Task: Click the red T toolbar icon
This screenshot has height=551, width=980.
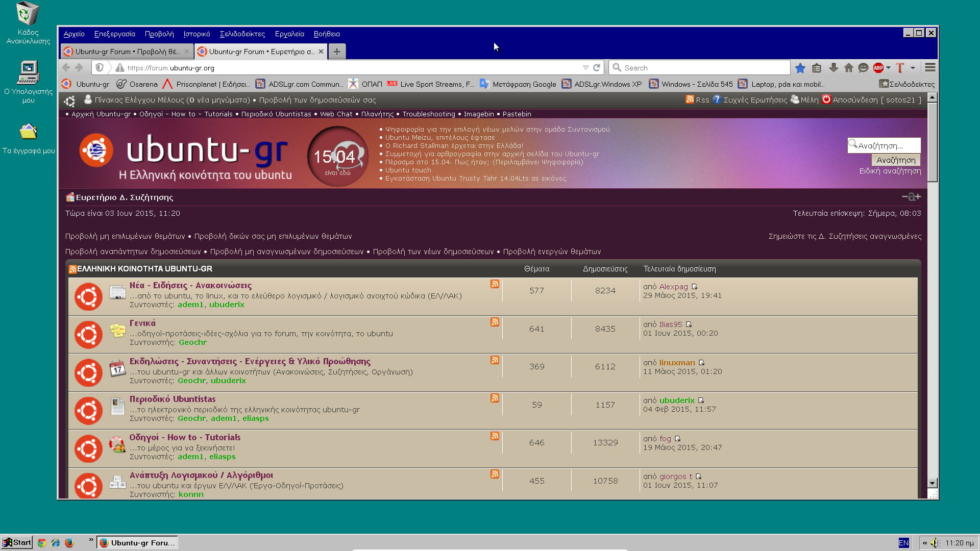Action: 900,68
